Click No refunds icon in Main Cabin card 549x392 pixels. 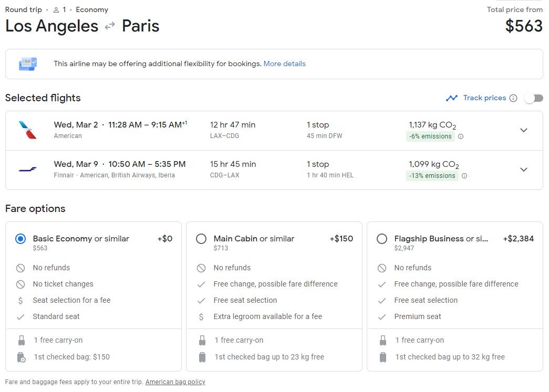click(x=201, y=268)
